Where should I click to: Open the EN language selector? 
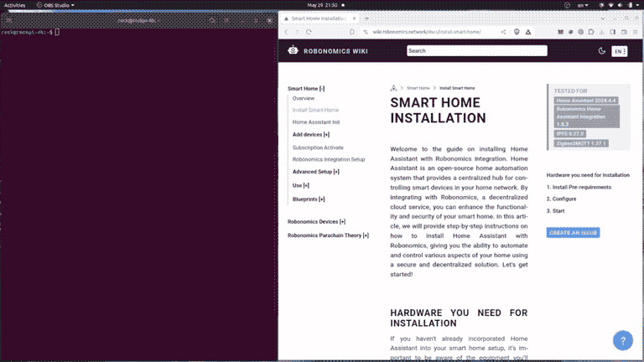620,51
